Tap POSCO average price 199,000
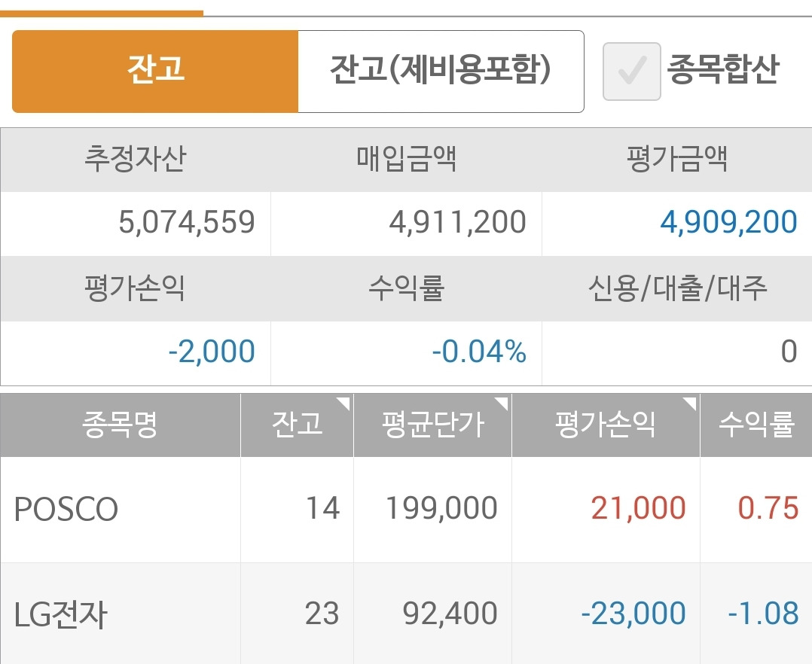 (441, 510)
